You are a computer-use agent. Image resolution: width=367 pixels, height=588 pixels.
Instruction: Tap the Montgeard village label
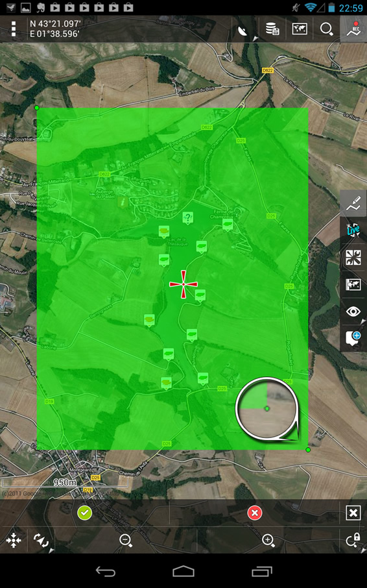pyautogui.click(x=82, y=469)
